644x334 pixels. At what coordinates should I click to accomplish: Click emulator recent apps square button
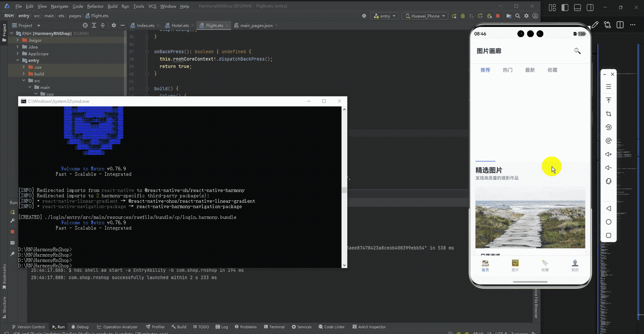coord(609,235)
